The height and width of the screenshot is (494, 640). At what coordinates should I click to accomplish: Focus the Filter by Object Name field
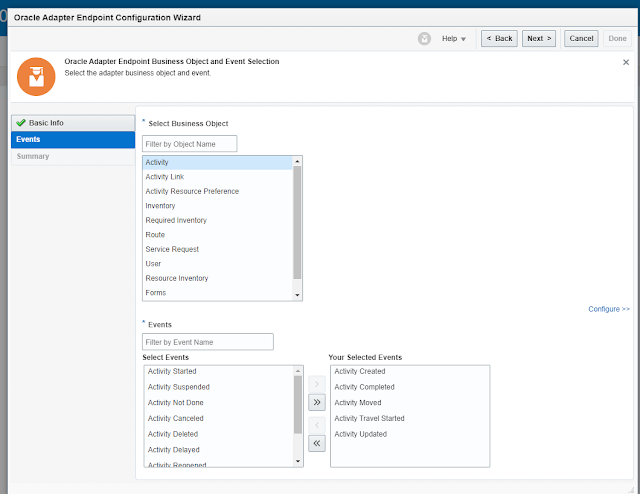pyautogui.click(x=189, y=144)
